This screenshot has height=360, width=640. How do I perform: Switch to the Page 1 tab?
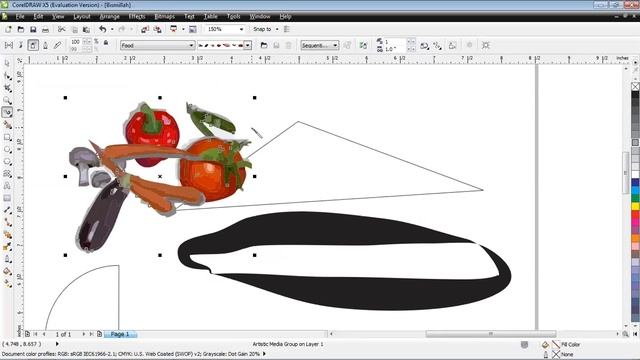click(120, 334)
